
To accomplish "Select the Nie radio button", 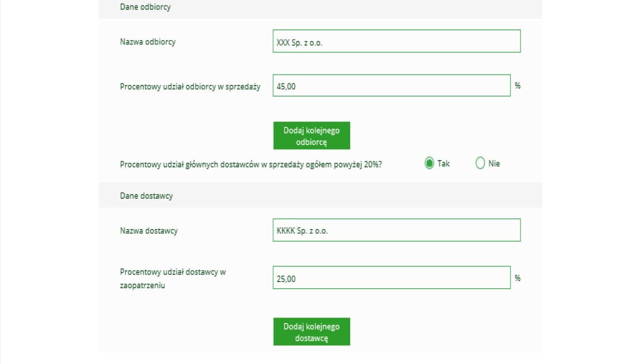I will 480,163.
